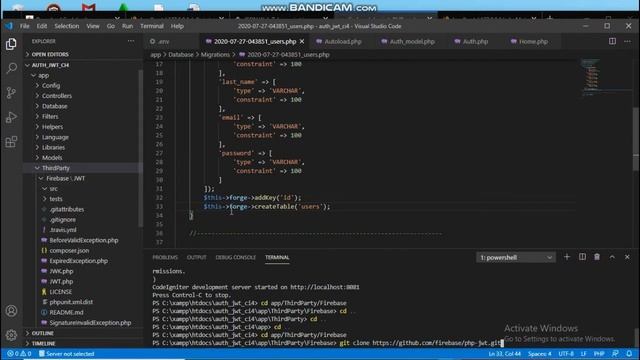Split the editor to the right
Viewport: 640px width, 360px height.
pyautogui.click(x=612, y=41)
